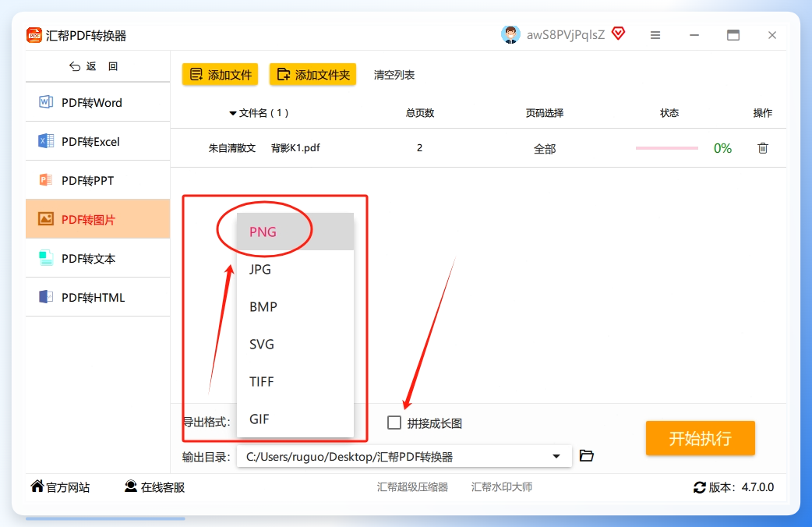
Task: Toggle the 文件名 sort triangle
Action: [233, 113]
